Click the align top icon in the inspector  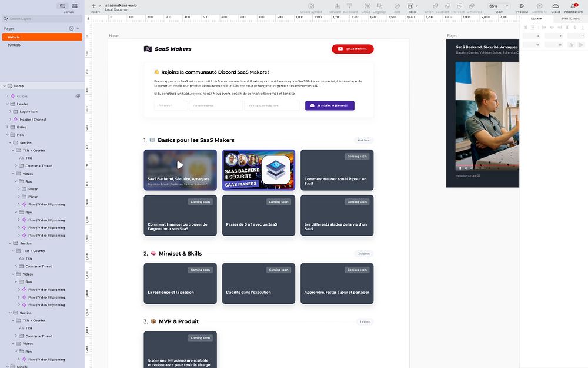567,28
